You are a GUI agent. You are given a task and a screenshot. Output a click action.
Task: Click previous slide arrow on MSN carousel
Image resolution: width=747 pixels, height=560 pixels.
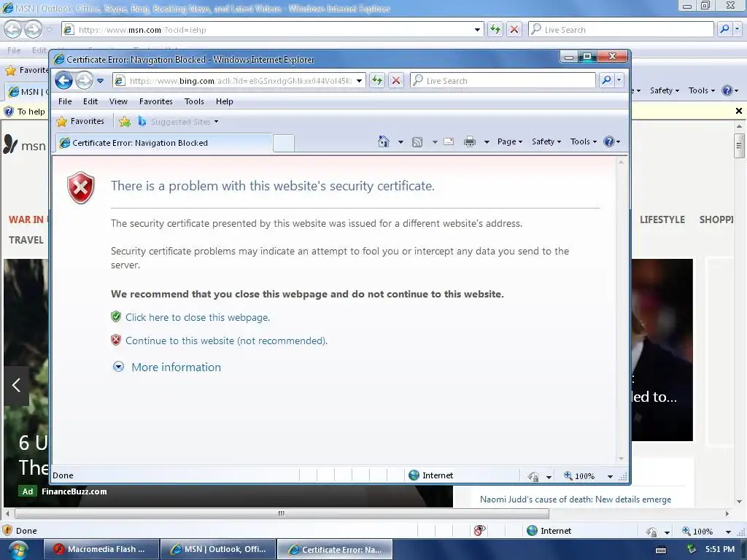point(17,385)
